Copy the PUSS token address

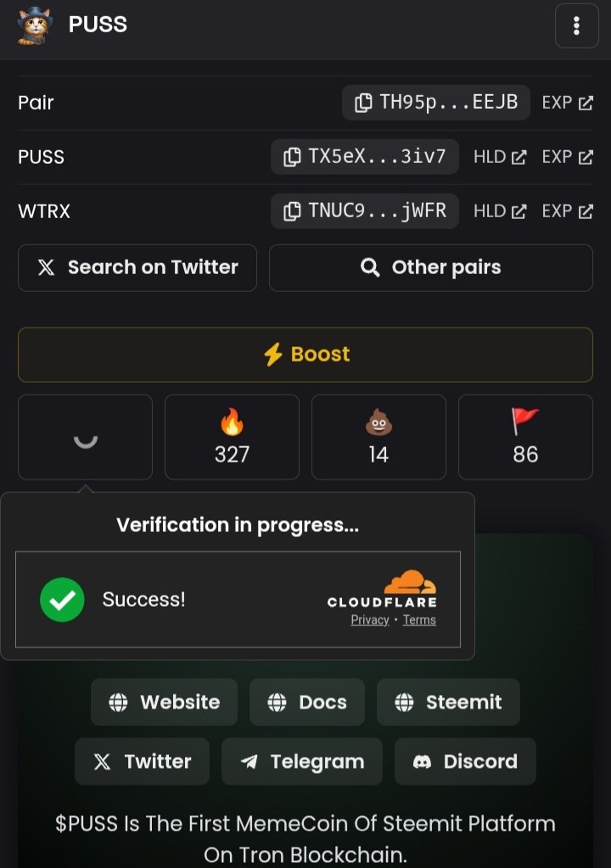365,157
